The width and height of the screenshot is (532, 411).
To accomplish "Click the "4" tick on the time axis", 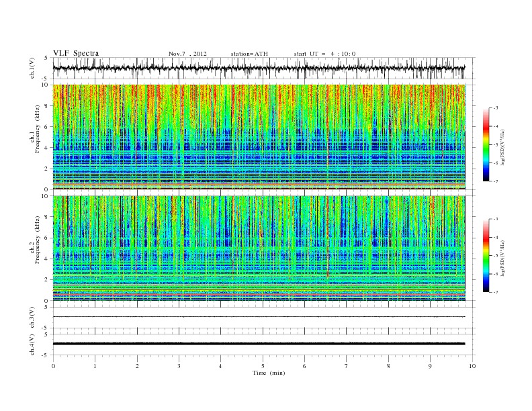I will click(220, 366).
